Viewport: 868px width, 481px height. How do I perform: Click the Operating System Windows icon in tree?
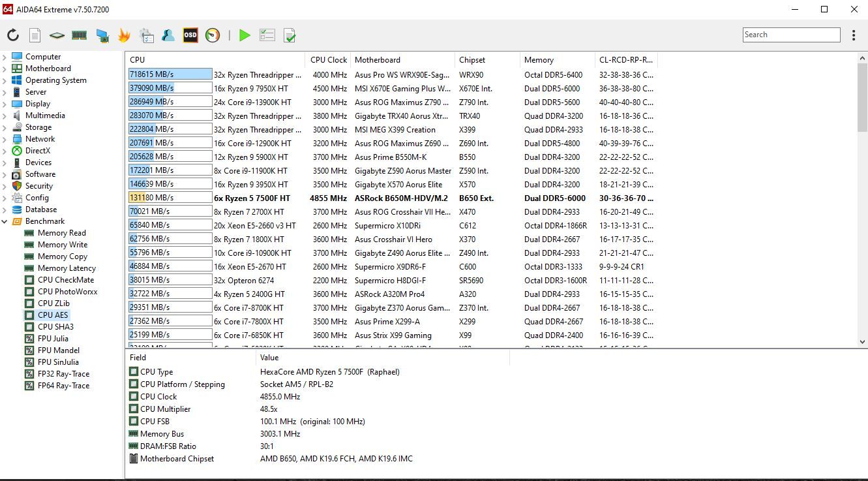[17, 80]
